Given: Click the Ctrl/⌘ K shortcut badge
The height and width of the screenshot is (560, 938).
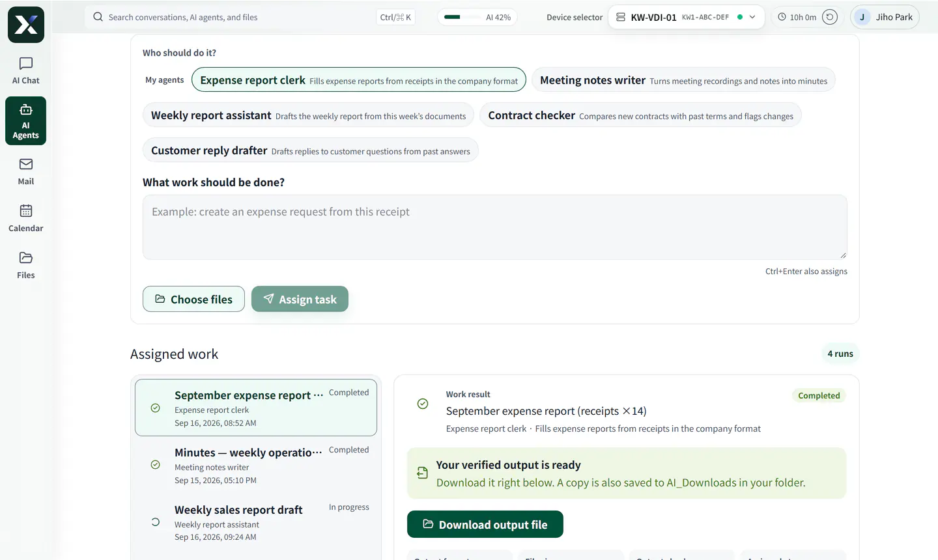Looking at the screenshot, I should (395, 17).
